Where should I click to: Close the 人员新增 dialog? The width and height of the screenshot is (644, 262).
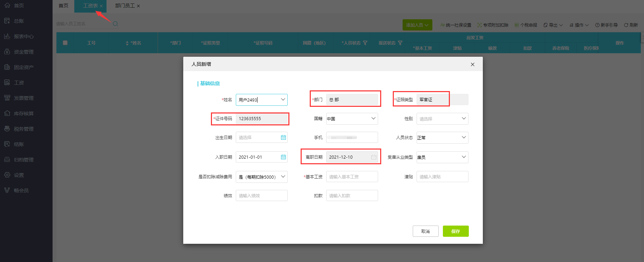click(472, 64)
